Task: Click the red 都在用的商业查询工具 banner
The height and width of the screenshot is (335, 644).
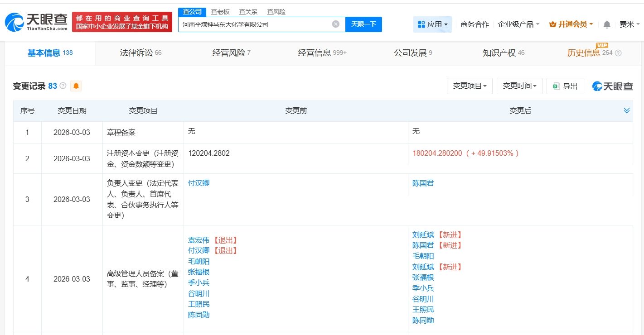Action: 122,22
